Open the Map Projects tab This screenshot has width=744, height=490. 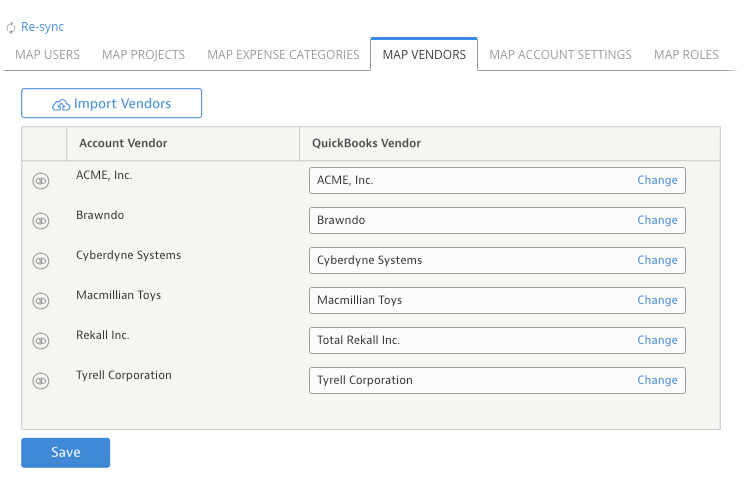[x=143, y=55]
